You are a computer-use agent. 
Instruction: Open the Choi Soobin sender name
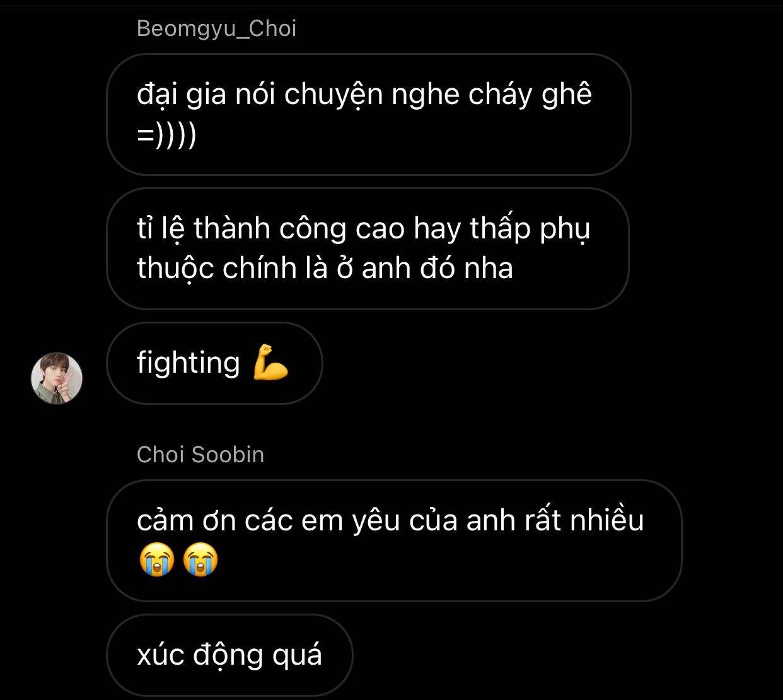[x=200, y=455]
